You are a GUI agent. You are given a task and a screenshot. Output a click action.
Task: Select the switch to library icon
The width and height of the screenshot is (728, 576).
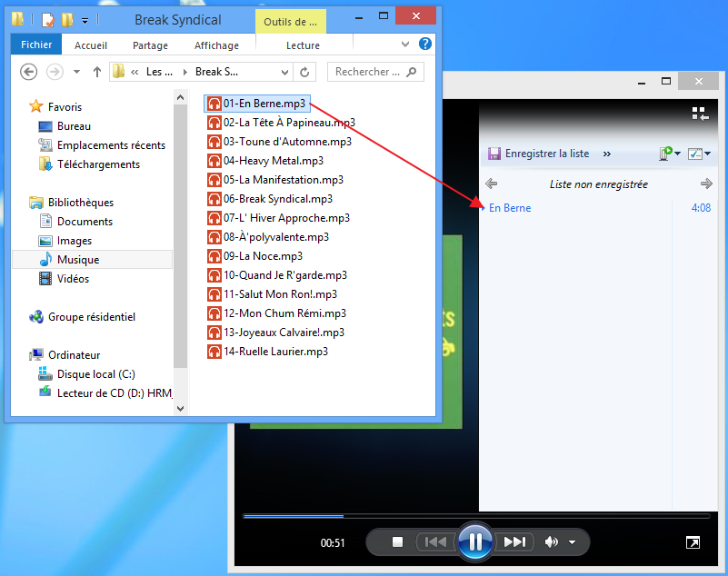pyautogui.click(x=699, y=114)
